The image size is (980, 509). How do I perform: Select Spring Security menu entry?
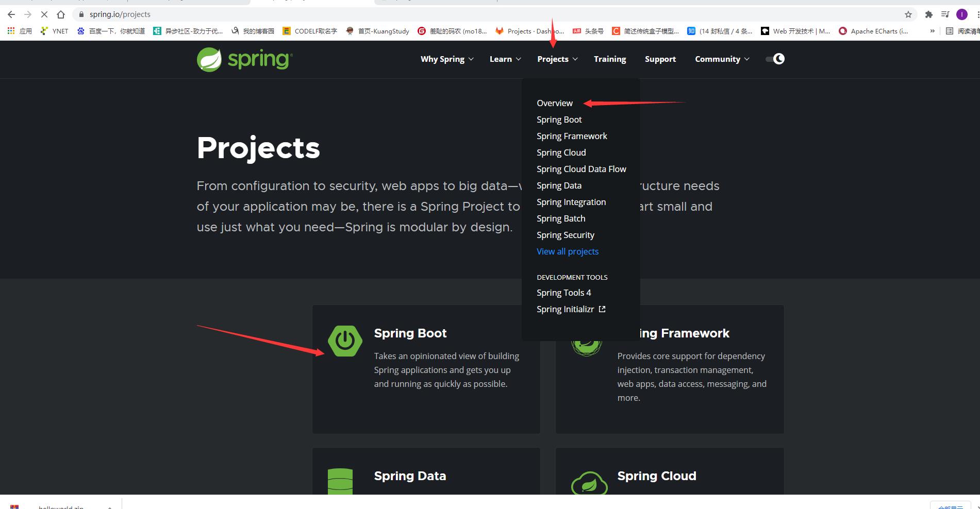[566, 235]
